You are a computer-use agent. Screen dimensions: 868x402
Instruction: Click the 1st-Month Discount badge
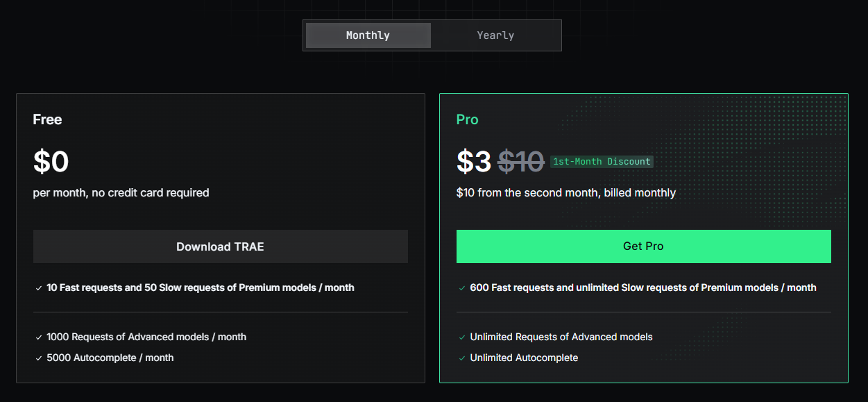pyautogui.click(x=602, y=162)
